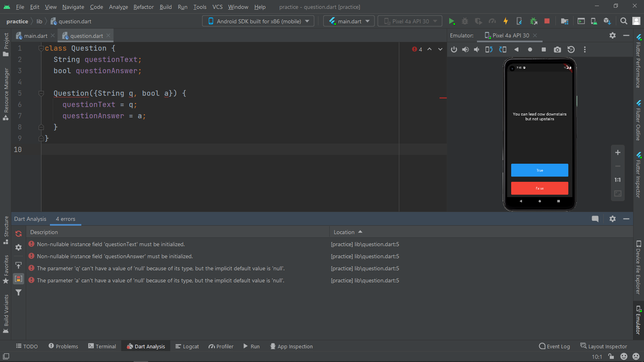Collapse the Question constructor fold marker

(x=41, y=93)
